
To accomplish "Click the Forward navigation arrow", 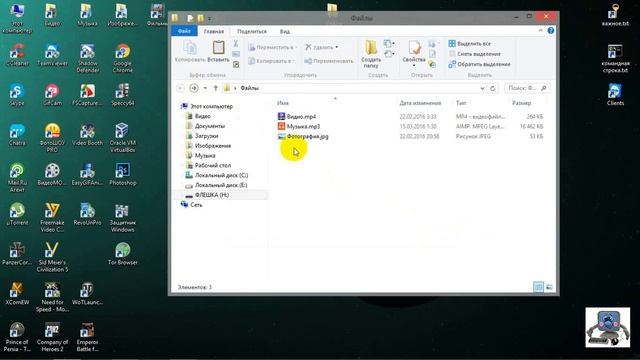I will click(194, 88).
